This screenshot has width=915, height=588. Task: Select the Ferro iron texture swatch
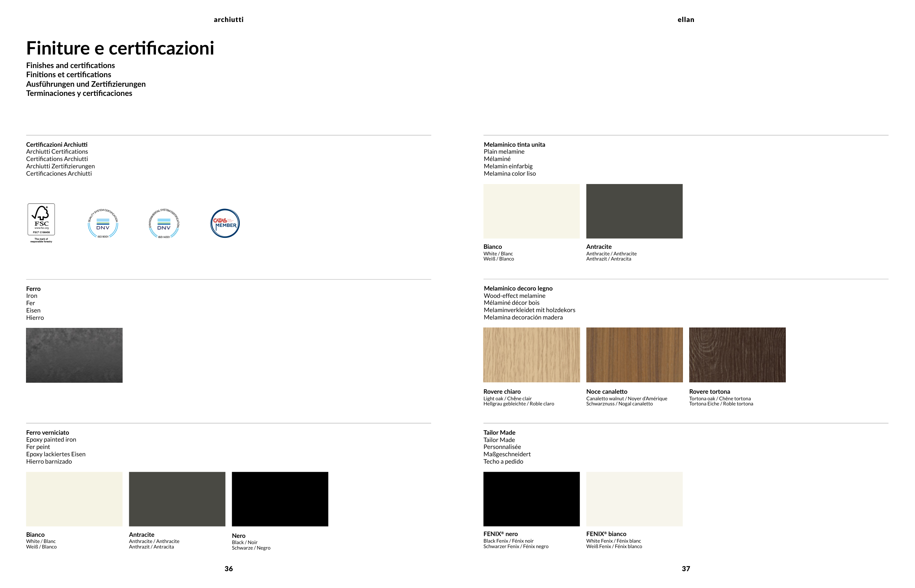click(x=74, y=355)
